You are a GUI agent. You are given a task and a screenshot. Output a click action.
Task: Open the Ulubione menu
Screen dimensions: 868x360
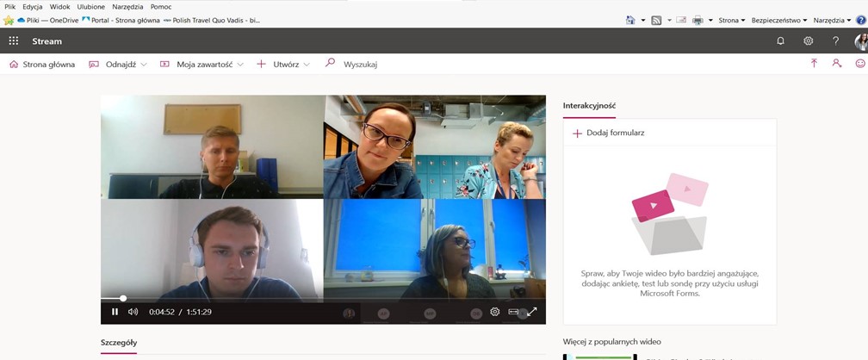(x=91, y=7)
